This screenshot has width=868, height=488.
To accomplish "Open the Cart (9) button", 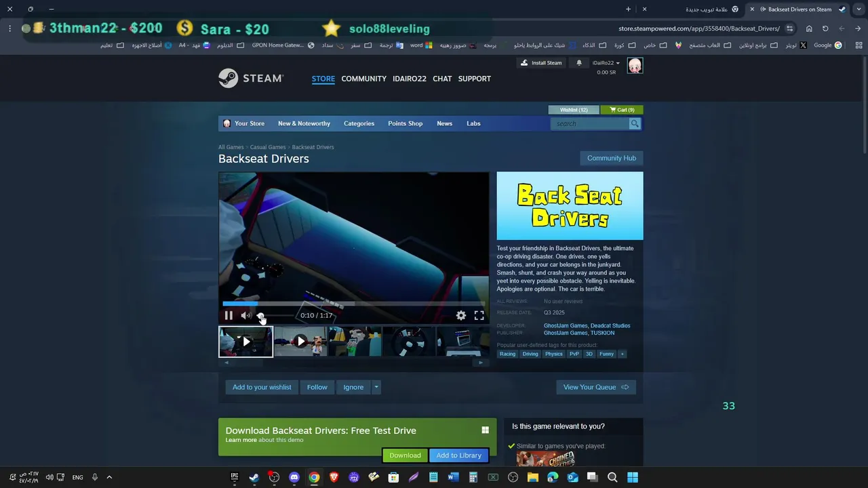I will [622, 110].
